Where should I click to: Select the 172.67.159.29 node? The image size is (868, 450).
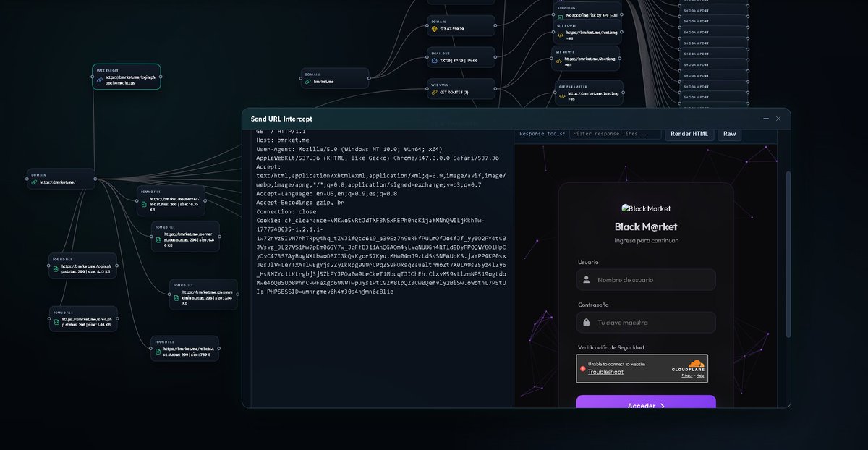click(x=461, y=26)
